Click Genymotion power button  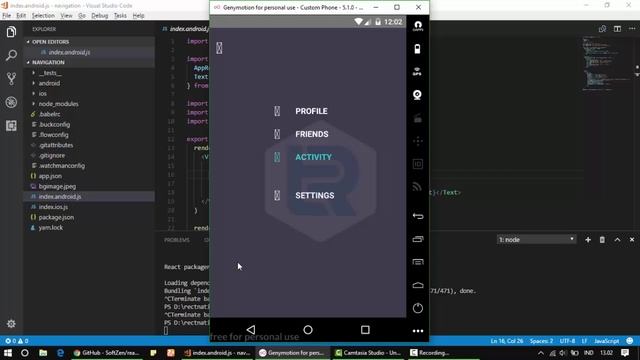[x=418, y=308]
